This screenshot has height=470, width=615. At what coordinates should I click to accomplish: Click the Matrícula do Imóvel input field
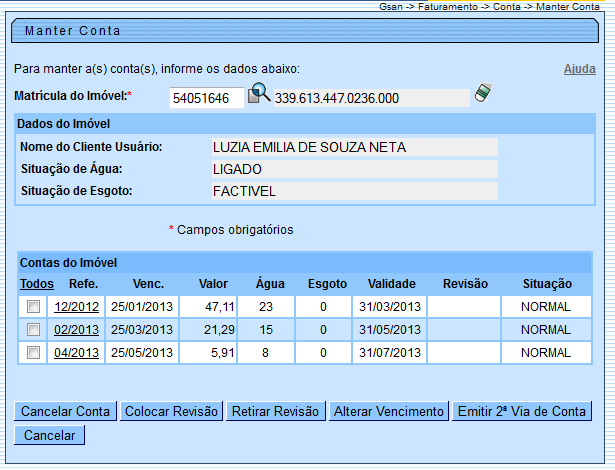(x=205, y=98)
